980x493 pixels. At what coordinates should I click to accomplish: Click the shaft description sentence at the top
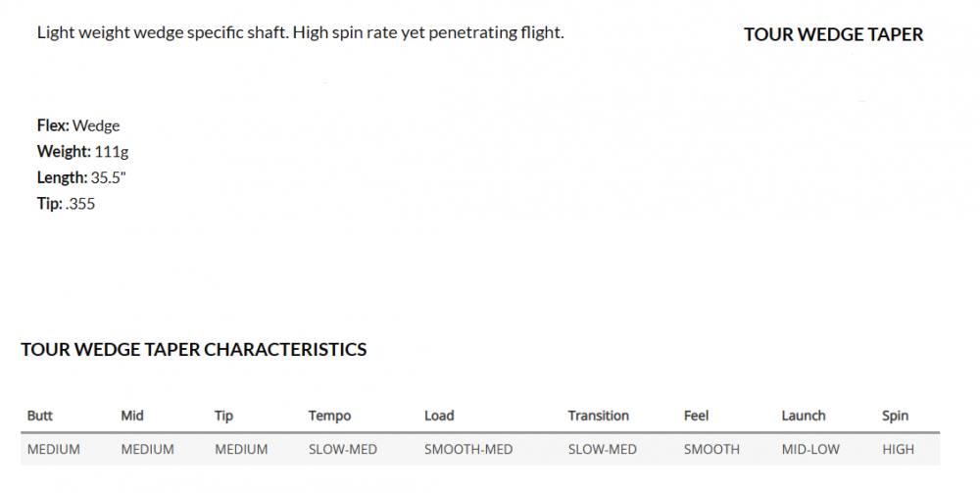(300, 32)
